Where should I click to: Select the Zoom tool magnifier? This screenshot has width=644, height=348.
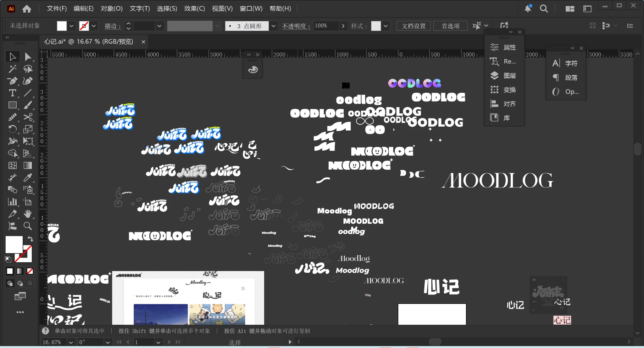click(x=28, y=226)
